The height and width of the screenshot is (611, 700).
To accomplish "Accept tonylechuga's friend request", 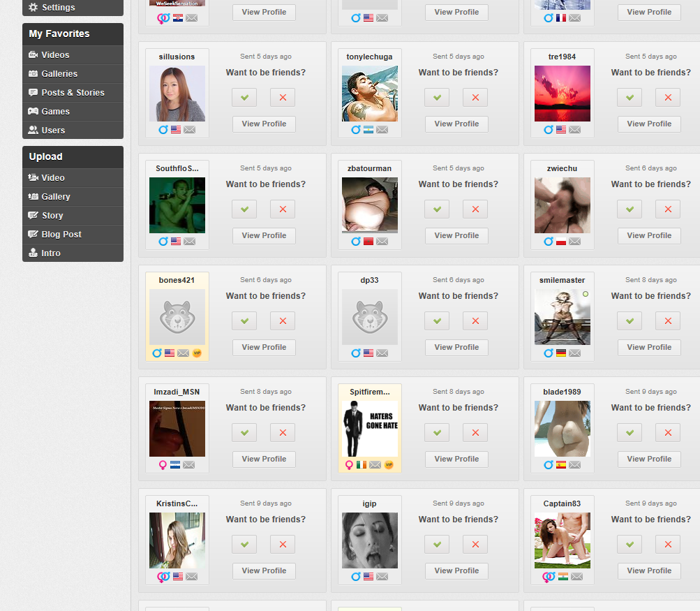I will tap(437, 97).
